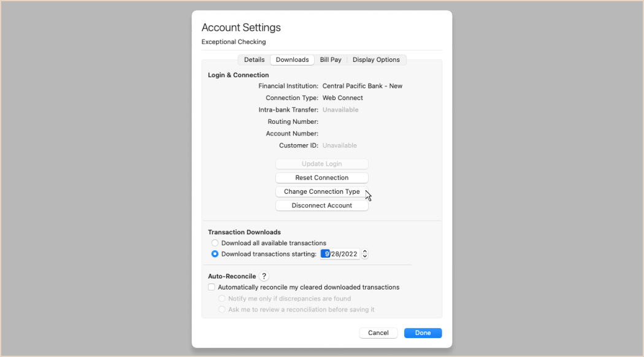The image size is (644, 357).
Task: Select Download all available transactions
Action: [215, 243]
